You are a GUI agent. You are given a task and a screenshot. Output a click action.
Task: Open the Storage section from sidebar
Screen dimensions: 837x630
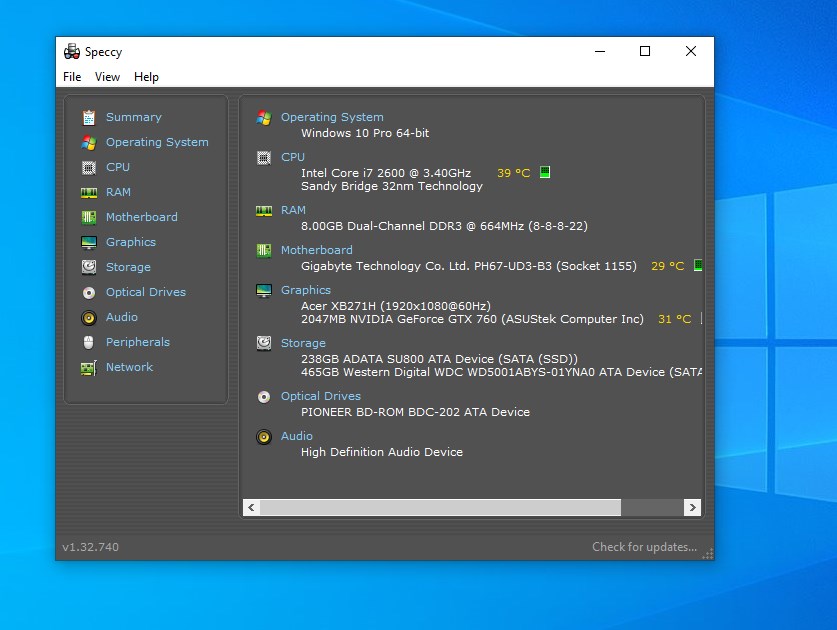pyautogui.click(x=128, y=267)
